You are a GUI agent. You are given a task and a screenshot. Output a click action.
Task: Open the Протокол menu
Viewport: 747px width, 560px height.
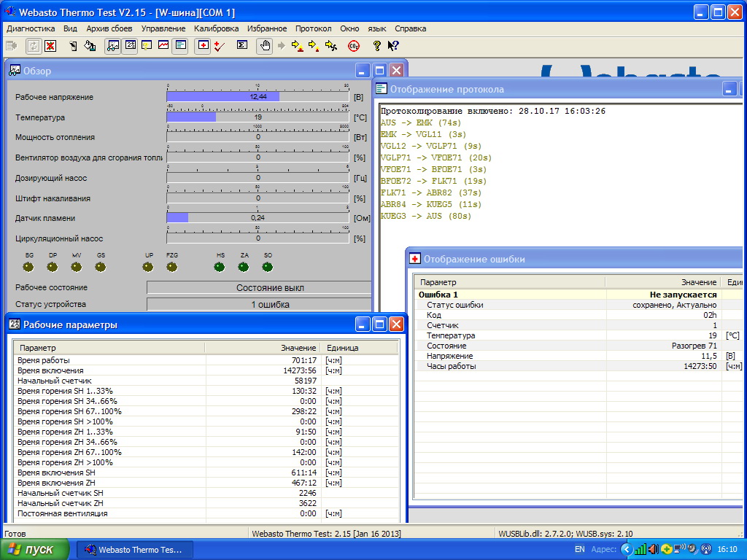pyautogui.click(x=313, y=28)
